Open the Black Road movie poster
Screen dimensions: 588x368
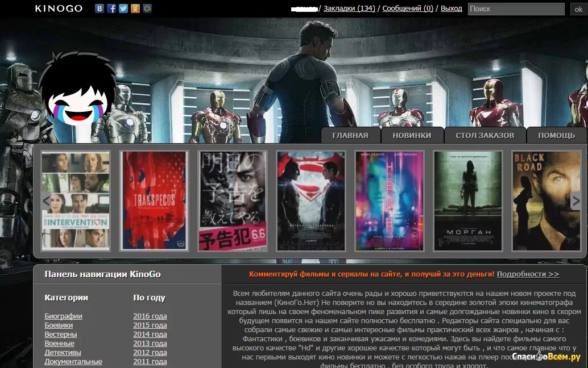[546, 201]
